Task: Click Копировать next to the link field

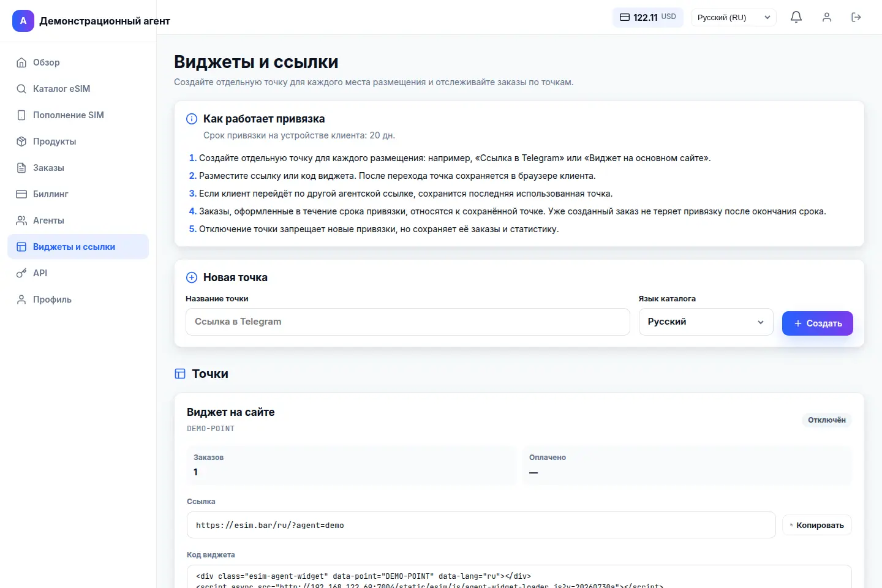Action: (817, 525)
